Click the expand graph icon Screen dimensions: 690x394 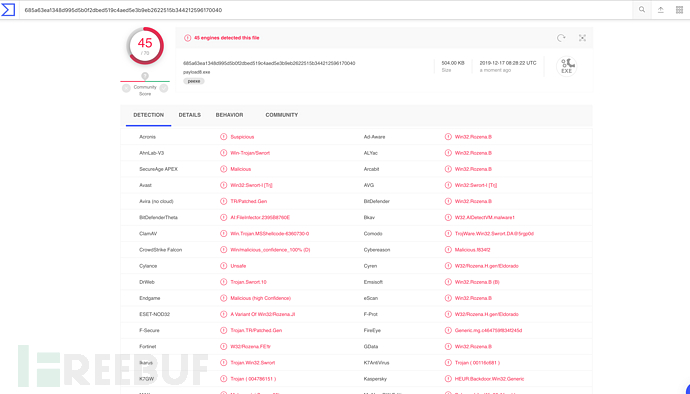582,38
